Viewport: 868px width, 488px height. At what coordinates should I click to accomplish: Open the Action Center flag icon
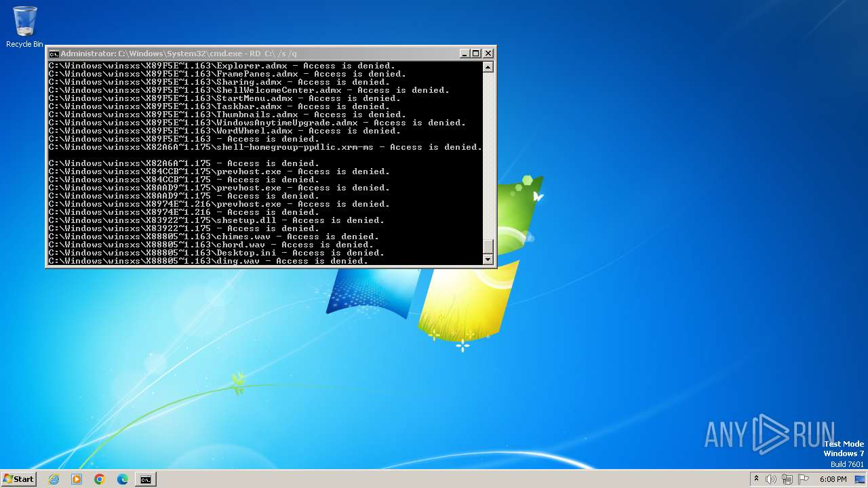802,479
